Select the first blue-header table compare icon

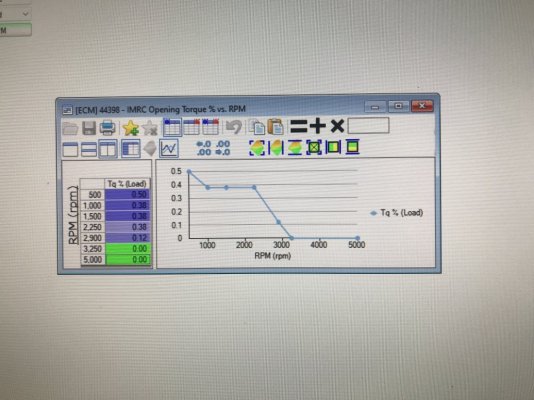[172, 127]
